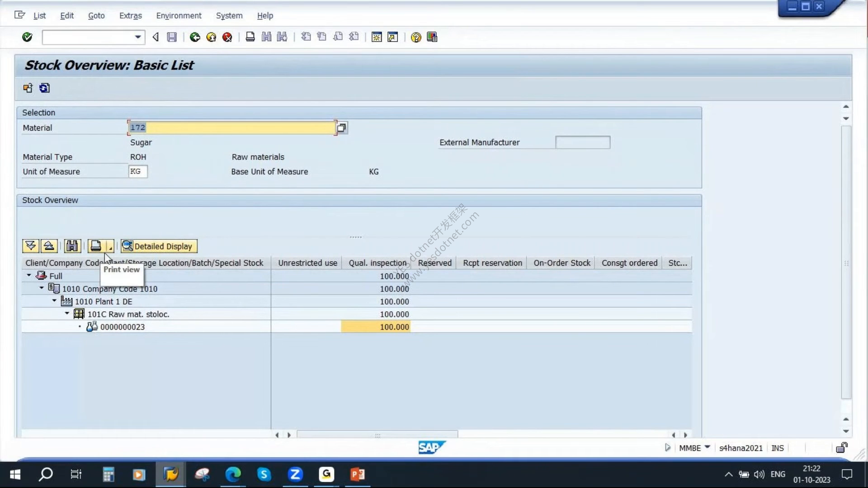Image resolution: width=868 pixels, height=488 pixels.
Task: Click the table's horizontal scrollbar
Action: point(377,435)
